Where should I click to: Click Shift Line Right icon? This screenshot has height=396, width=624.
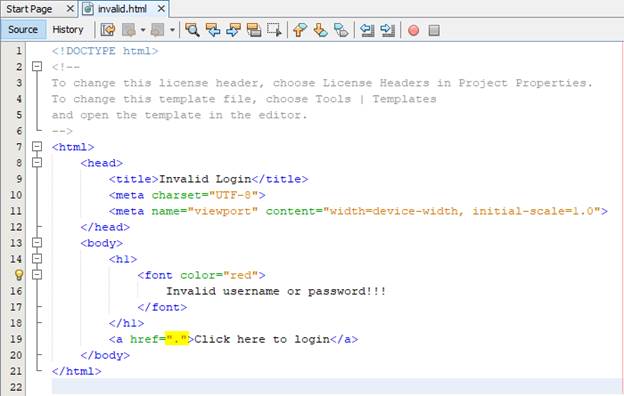click(x=387, y=30)
